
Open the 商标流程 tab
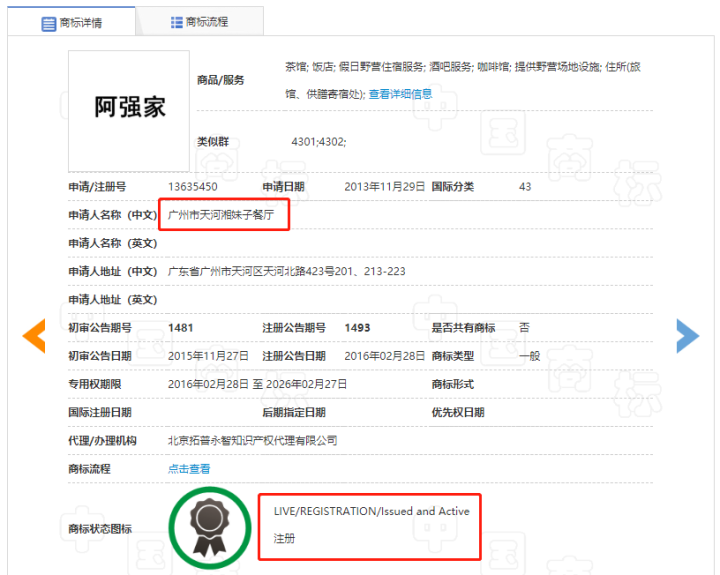(200, 22)
